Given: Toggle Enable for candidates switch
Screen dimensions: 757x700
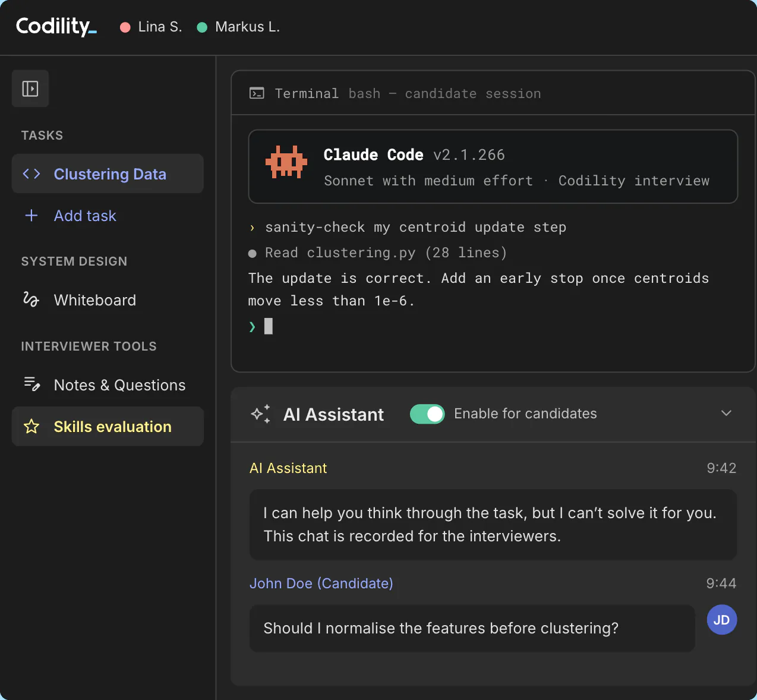Looking at the screenshot, I should (x=427, y=414).
